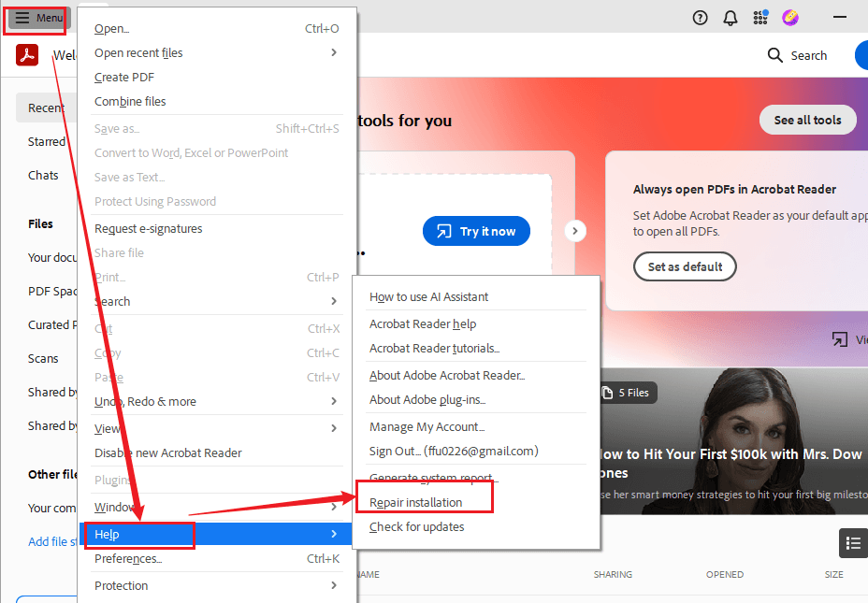
Task: Click Add file storage link
Action: coord(52,541)
